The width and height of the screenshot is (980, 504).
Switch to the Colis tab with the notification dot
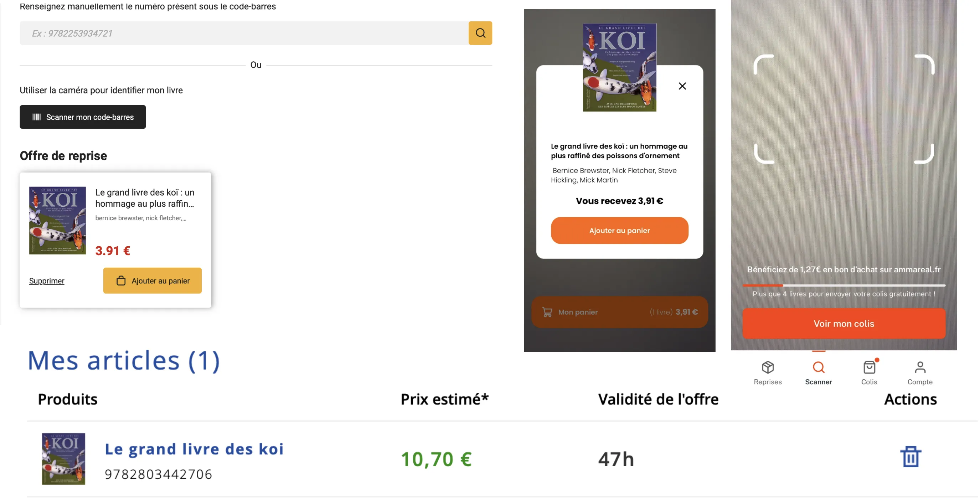[869, 366]
